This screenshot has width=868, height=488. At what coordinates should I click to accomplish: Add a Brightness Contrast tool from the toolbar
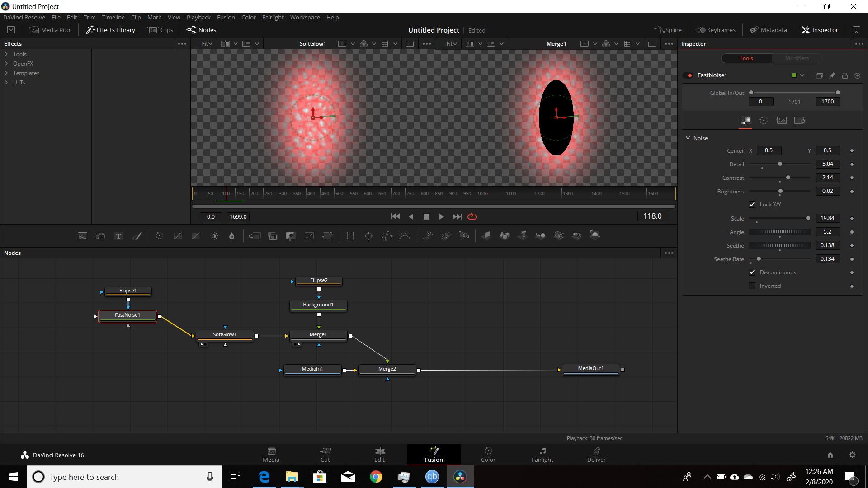(214, 236)
